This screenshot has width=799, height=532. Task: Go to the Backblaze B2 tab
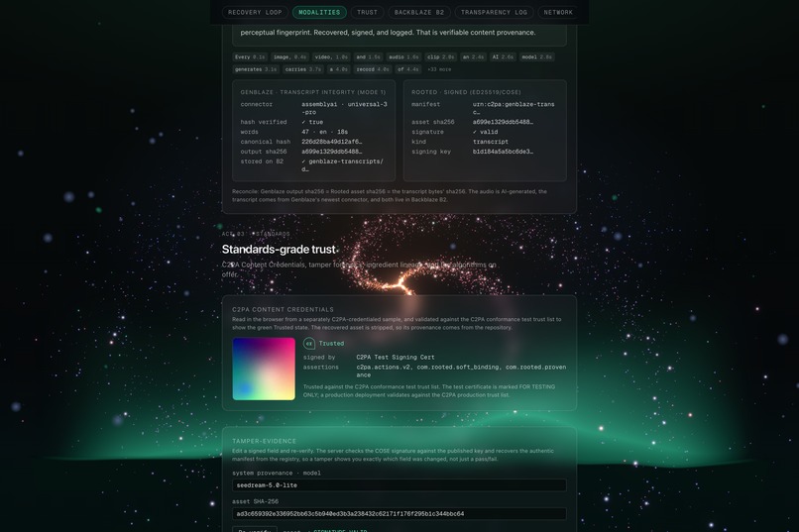point(419,12)
